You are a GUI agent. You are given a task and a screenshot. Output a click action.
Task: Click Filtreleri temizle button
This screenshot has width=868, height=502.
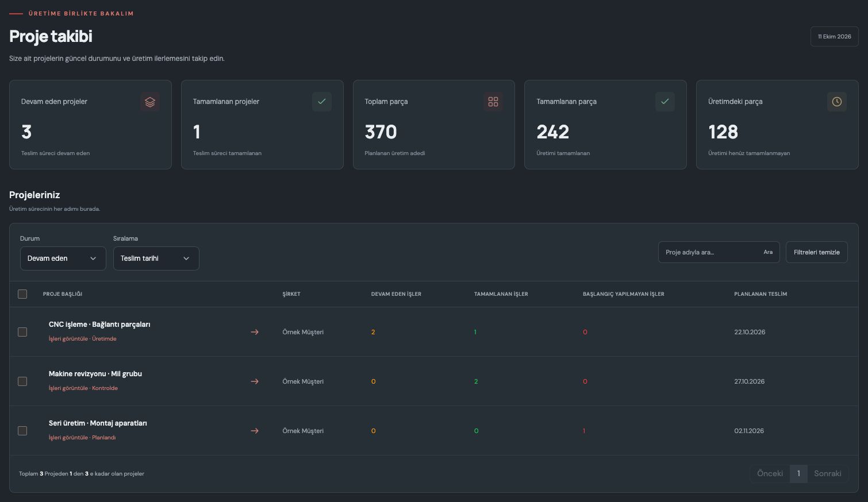tap(817, 252)
